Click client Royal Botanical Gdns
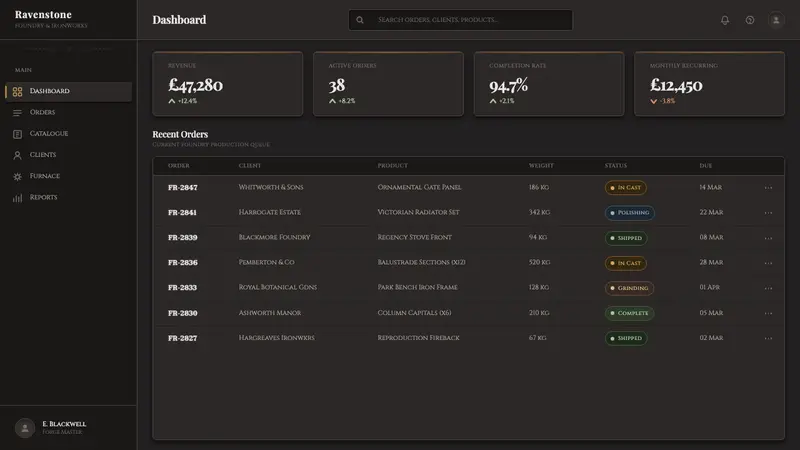Screen dimensions: 800x450 pyautogui.click(x=278, y=287)
